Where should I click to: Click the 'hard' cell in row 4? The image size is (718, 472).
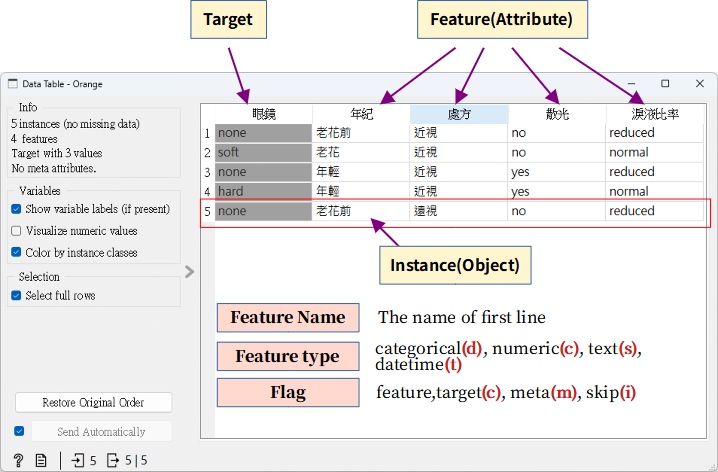coord(264,191)
